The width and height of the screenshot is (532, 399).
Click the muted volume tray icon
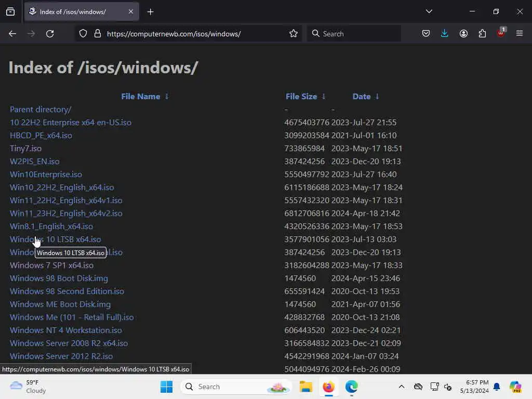448,387
